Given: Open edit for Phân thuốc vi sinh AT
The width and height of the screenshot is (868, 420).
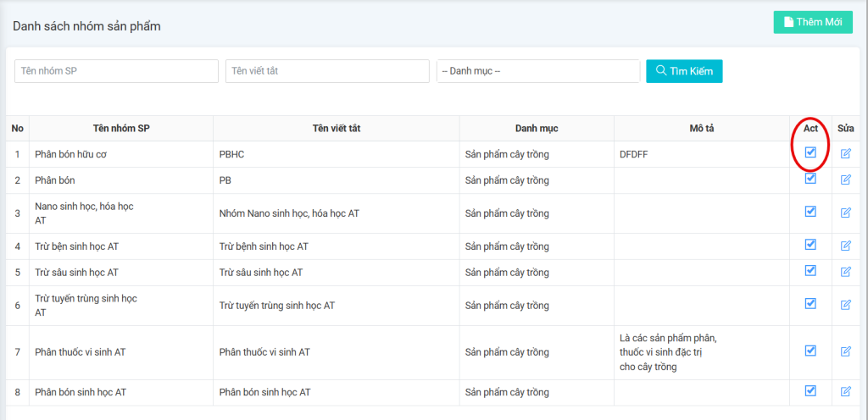Looking at the screenshot, I should tap(845, 351).
